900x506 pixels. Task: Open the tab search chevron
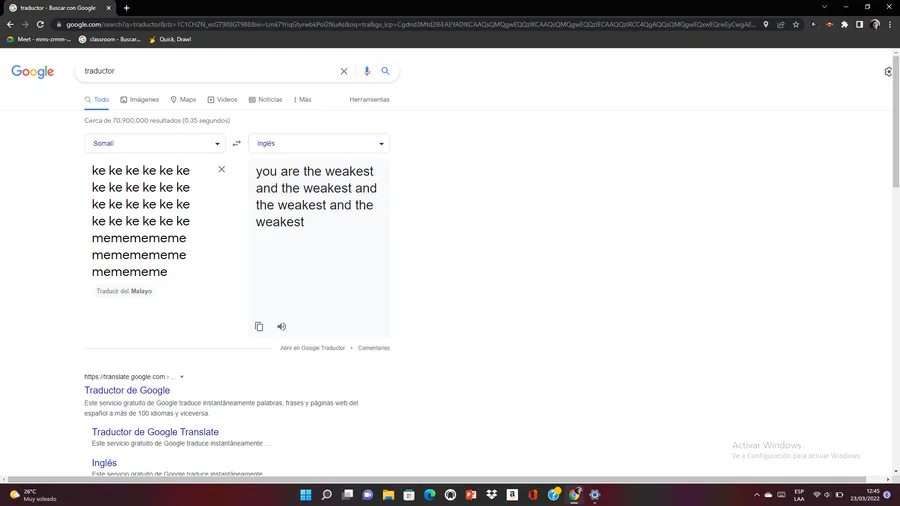[824, 7]
